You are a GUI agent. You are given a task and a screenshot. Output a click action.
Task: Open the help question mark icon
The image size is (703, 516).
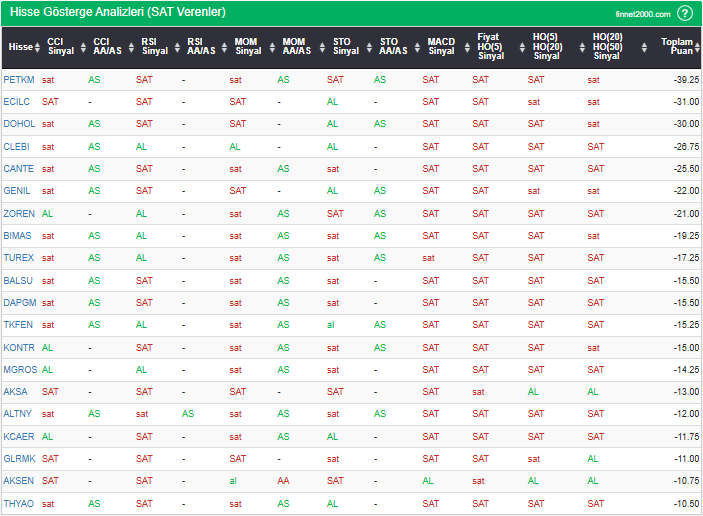(x=684, y=13)
